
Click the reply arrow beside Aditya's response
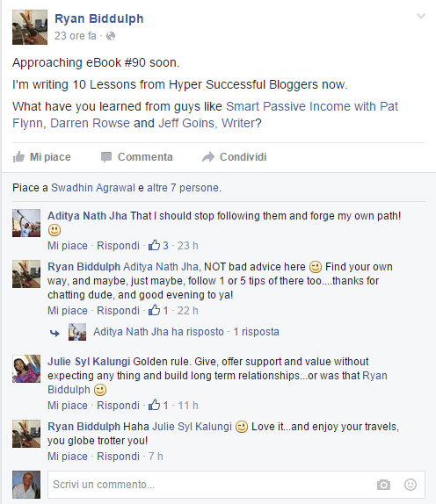pyautogui.click(x=54, y=333)
